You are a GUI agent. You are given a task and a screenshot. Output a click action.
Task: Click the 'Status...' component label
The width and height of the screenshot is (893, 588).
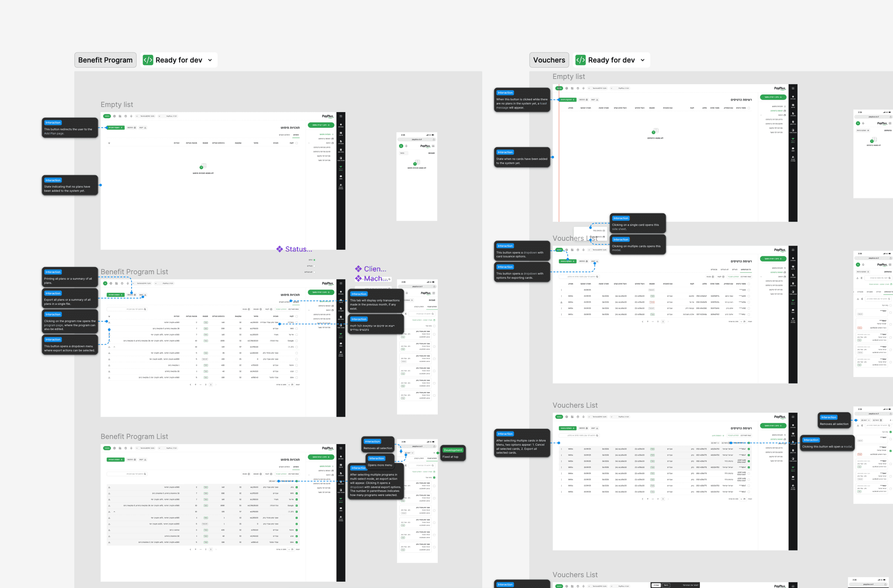[299, 249]
